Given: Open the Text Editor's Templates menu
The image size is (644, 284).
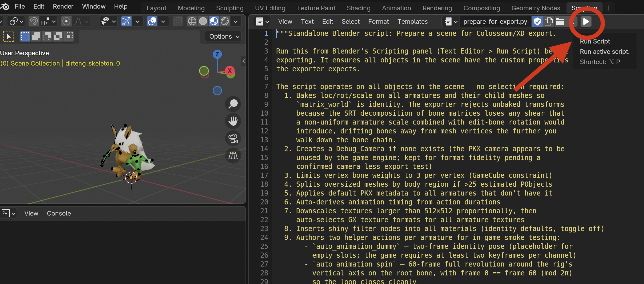Looking at the screenshot, I should coord(412,21).
